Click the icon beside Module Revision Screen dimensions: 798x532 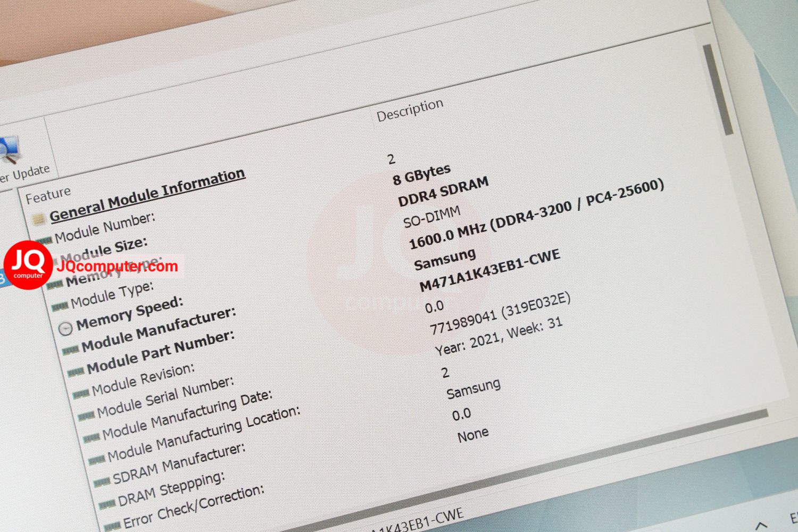[x=81, y=394]
